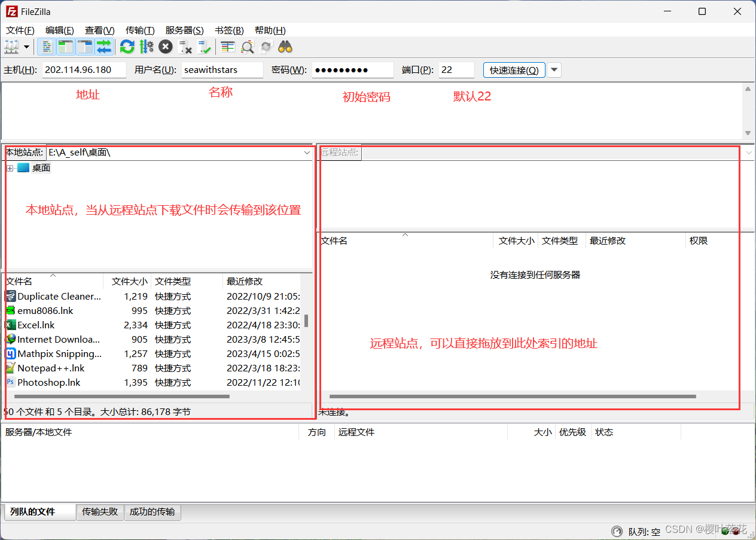Click the Duplicate Cleaner file icon
Viewport: 756px width, 540px height.
[x=11, y=296]
